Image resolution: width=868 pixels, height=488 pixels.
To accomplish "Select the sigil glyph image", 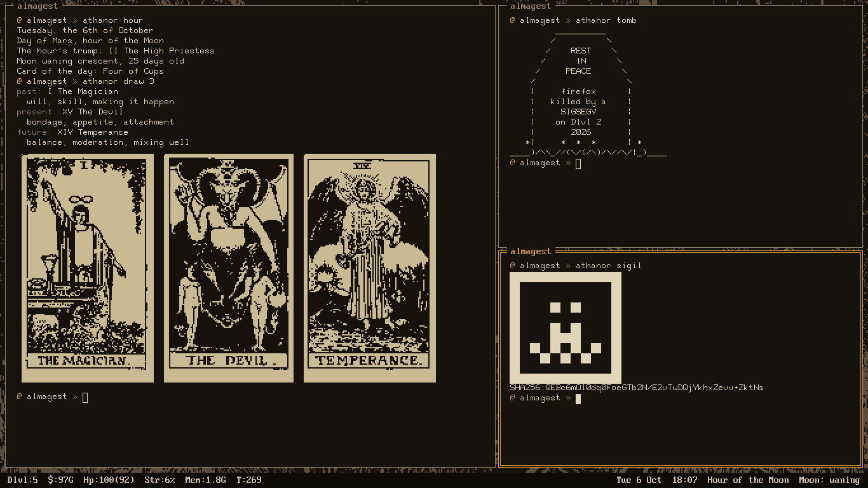I will coord(566,328).
